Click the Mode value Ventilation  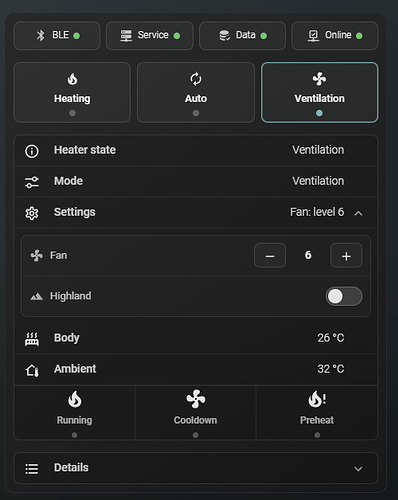tap(318, 181)
